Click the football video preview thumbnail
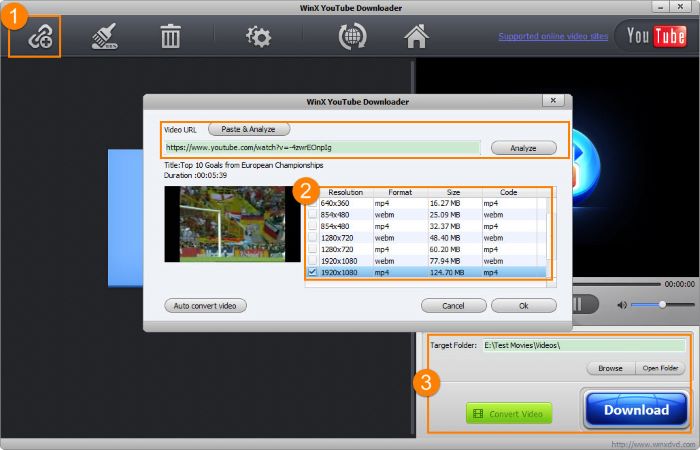 [x=233, y=224]
